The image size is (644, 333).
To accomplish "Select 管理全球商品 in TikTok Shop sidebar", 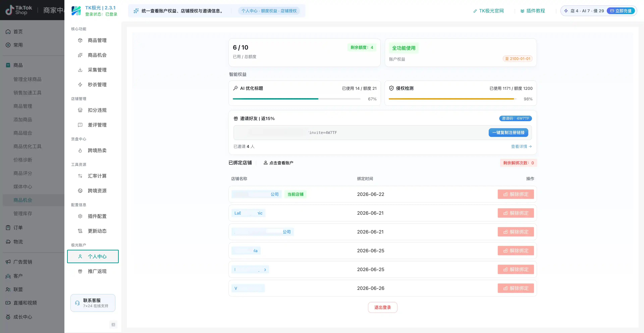I will coord(28,79).
